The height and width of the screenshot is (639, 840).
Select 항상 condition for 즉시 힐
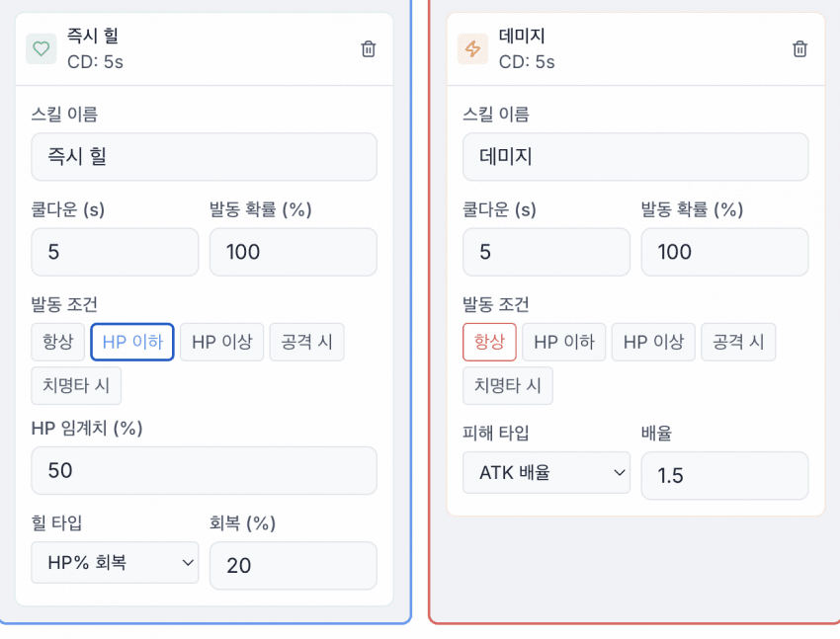[57, 342]
